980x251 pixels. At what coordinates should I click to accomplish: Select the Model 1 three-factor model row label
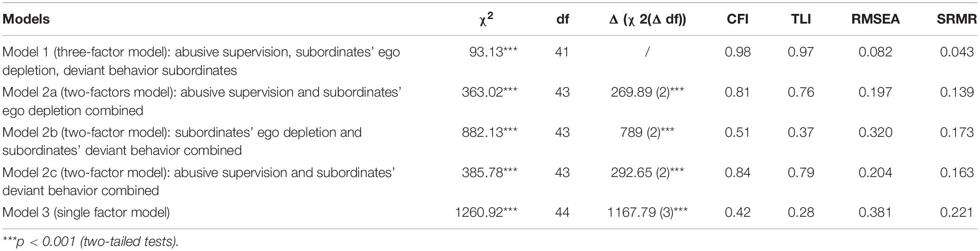tap(201, 61)
